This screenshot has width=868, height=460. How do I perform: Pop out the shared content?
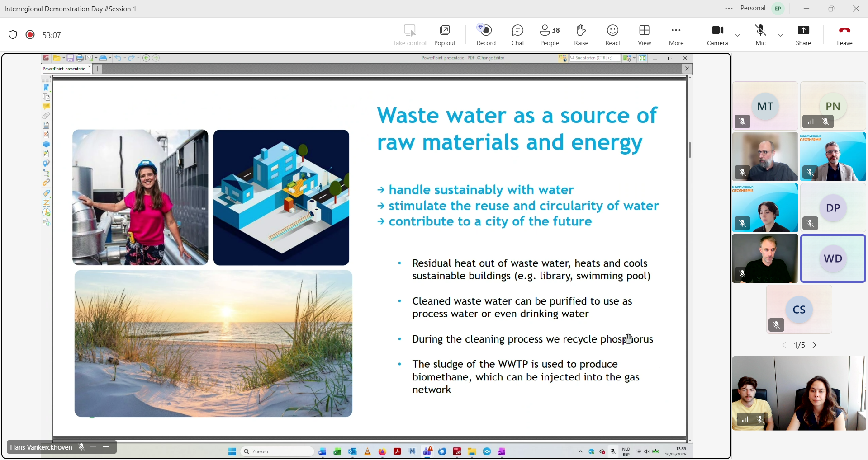445,35
